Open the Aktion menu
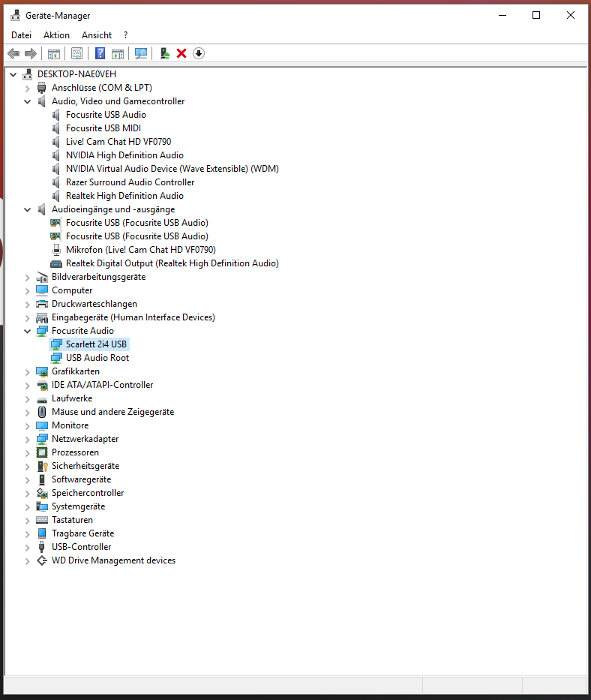 56,35
